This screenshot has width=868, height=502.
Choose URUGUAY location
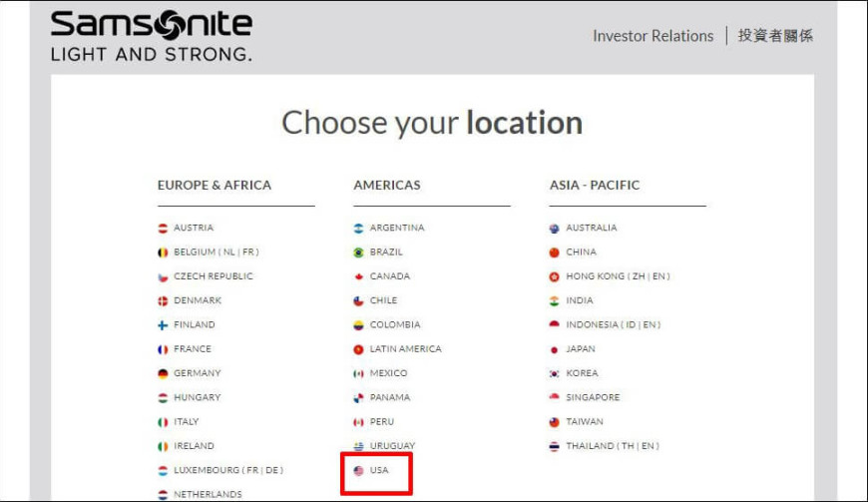[392, 445]
